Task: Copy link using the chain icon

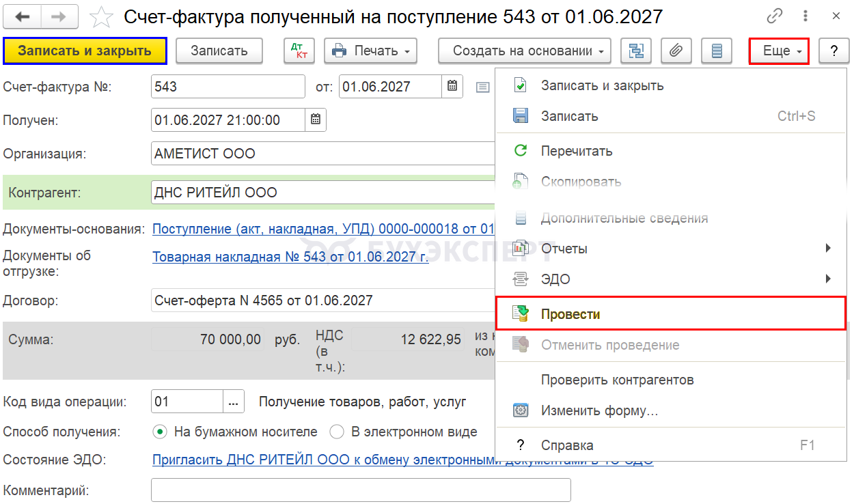Action: [775, 16]
